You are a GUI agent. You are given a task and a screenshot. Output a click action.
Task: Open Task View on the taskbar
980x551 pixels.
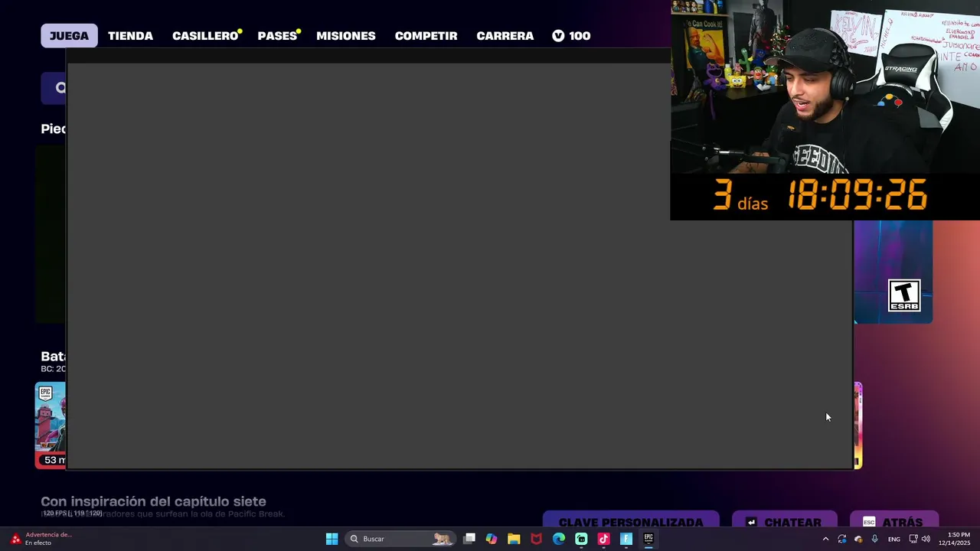(x=469, y=539)
